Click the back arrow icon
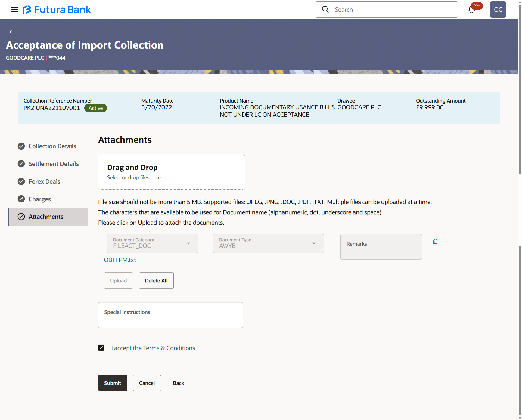The height and width of the screenshot is (420, 522). 12,32
